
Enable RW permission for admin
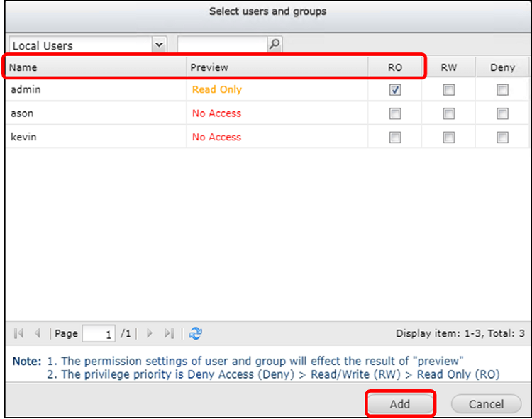click(448, 90)
